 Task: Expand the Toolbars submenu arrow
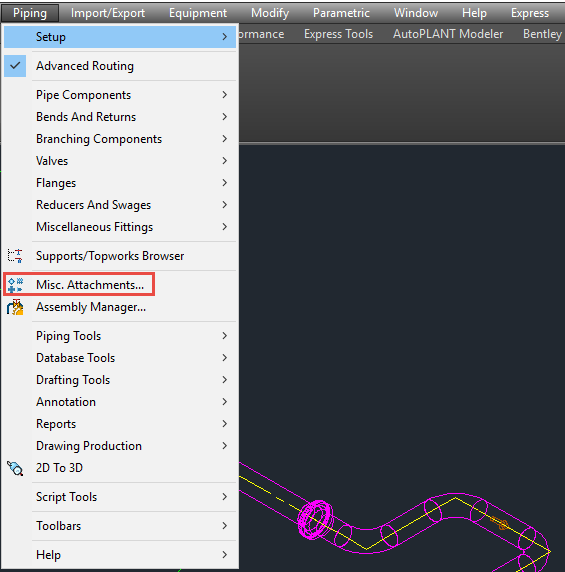click(x=225, y=526)
